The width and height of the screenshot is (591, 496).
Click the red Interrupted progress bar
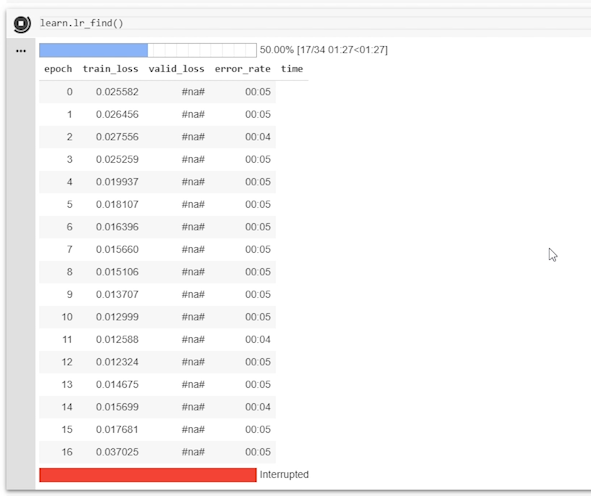[148, 475]
